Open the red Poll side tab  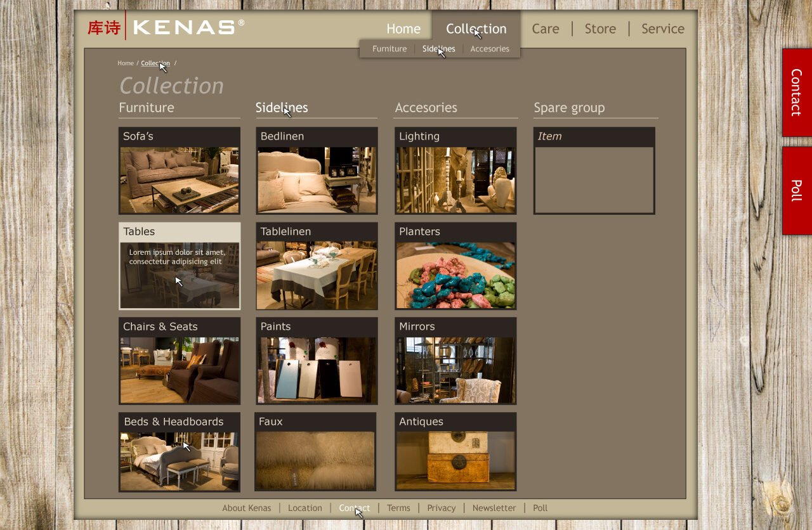point(796,190)
